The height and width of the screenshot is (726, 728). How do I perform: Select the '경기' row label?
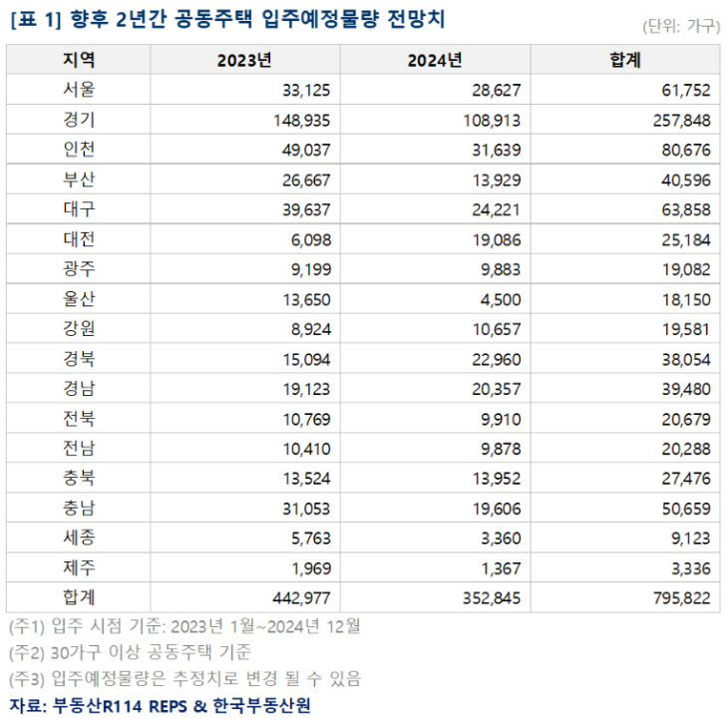coord(79,120)
